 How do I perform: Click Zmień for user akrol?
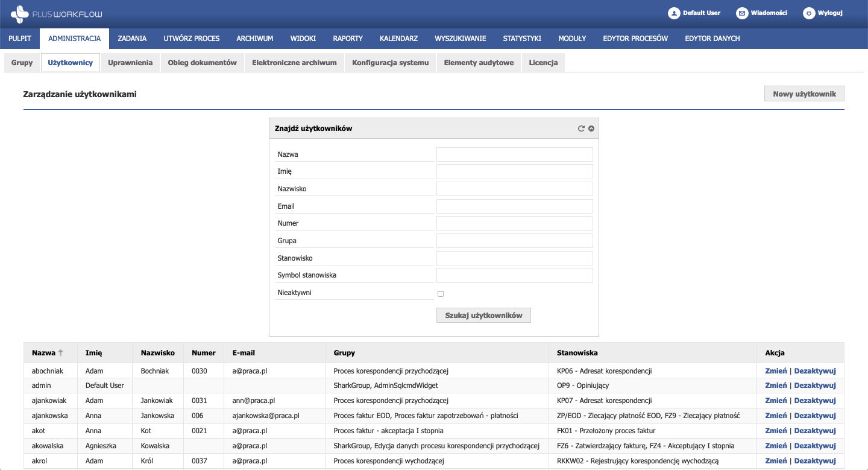coord(776,461)
